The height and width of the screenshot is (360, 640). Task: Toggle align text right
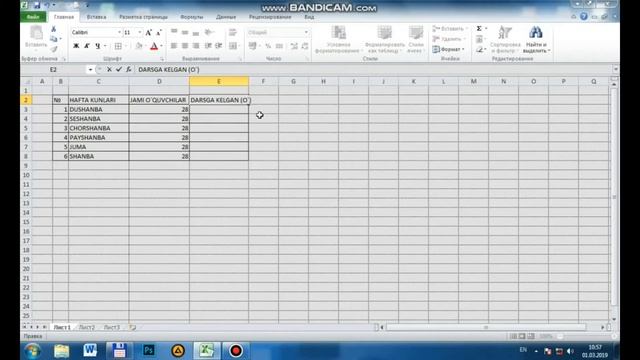point(196,46)
